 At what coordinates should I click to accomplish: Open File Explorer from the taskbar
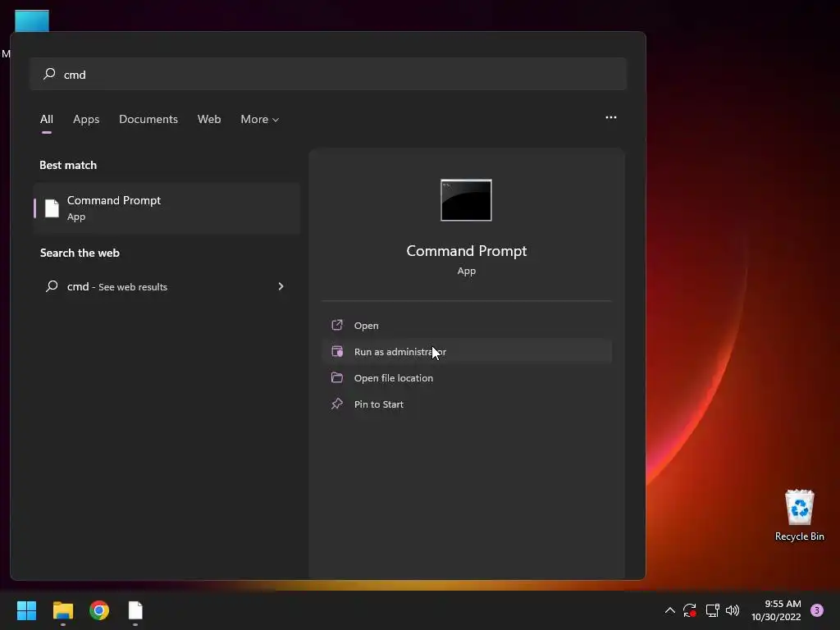62,610
